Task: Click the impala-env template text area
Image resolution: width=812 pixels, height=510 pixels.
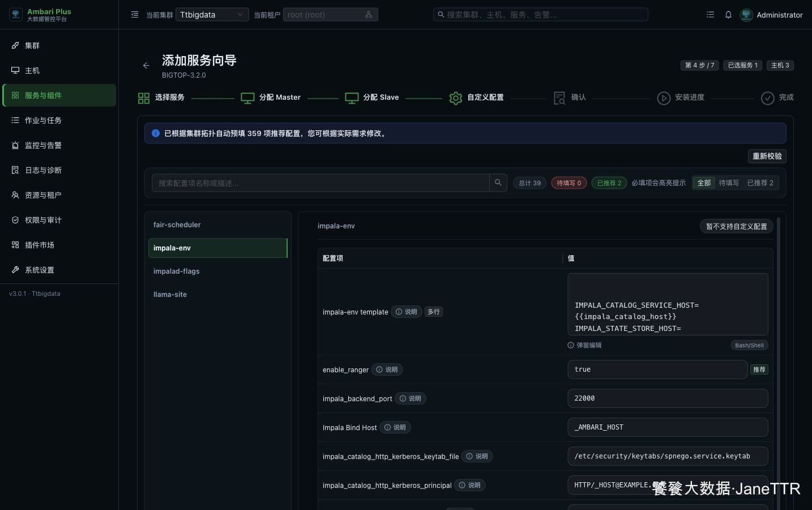Action: pyautogui.click(x=668, y=304)
